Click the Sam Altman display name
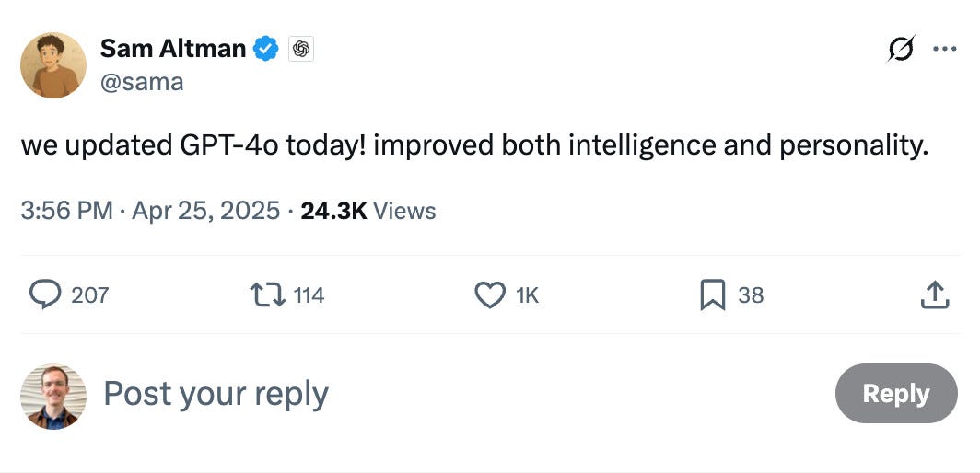This screenshot has width=980, height=473. (173, 49)
